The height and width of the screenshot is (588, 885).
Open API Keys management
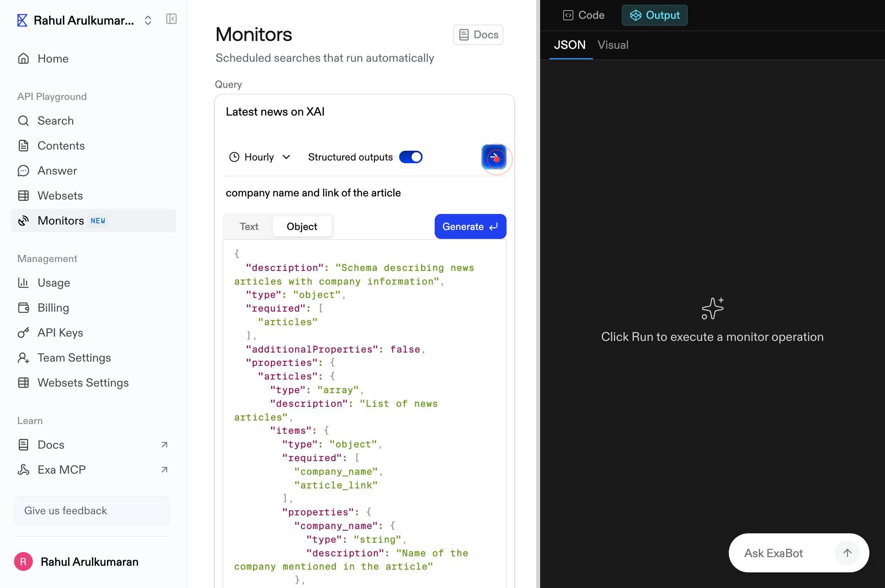[93, 333]
